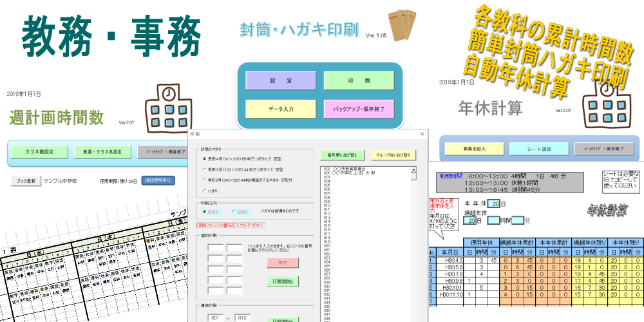Screen dimensions: 644x322
Task: Click the シート追加 button
Action: [x=538, y=149]
